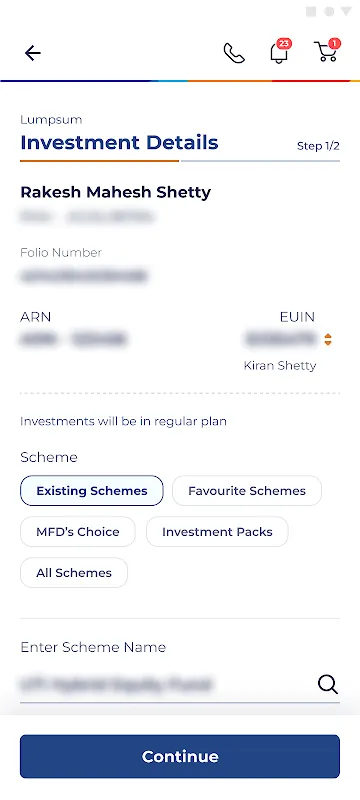360x800 pixels.
Task: Click the Step 1/2 progress bar
Action: tap(180, 161)
